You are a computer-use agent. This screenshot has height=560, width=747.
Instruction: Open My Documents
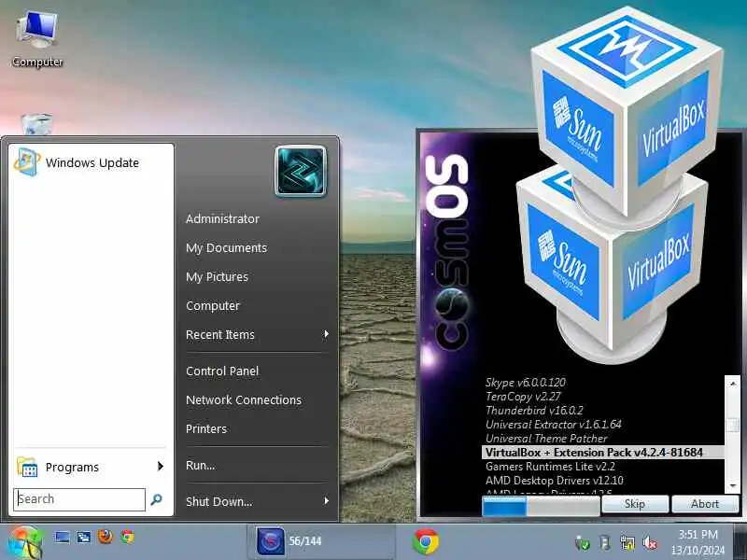pyautogui.click(x=226, y=248)
